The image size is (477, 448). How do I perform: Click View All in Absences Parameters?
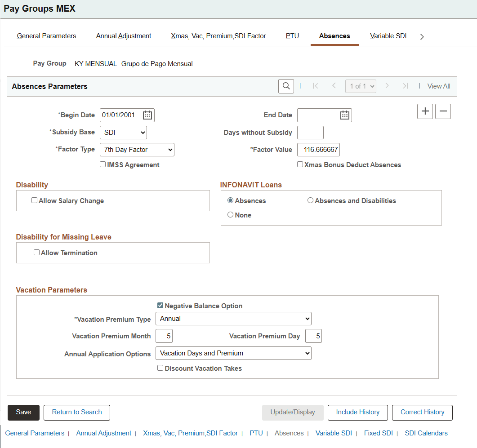coord(438,86)
